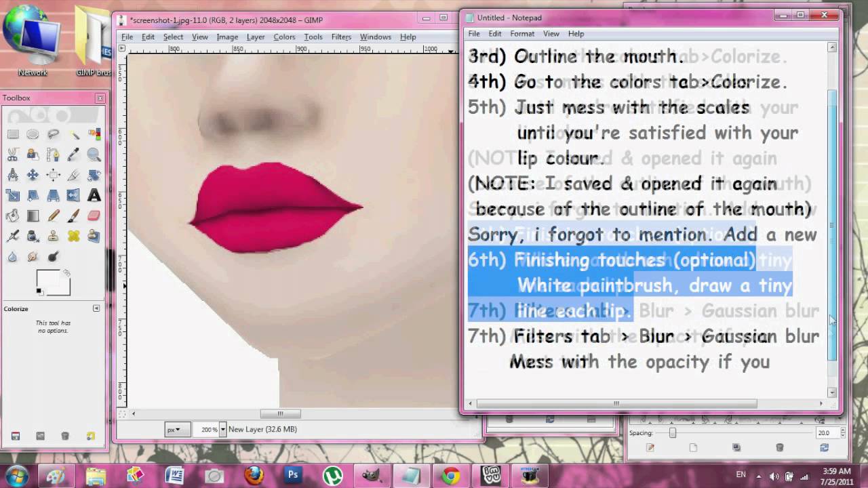
Task: Open Google Chrome from the taskbar
Action: pyautogui.click(x=451, y=475)
